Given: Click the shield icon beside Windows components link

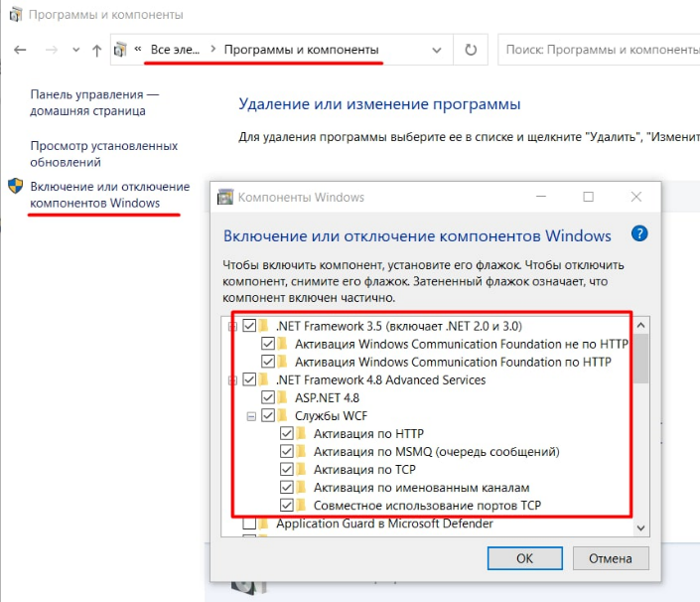Looking at the screenshot, I should (15, 186).
